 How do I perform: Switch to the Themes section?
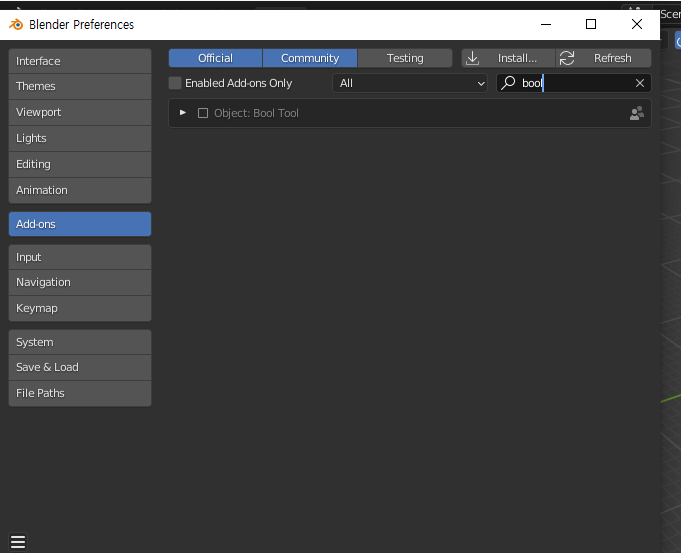click(x=80, y=86)
